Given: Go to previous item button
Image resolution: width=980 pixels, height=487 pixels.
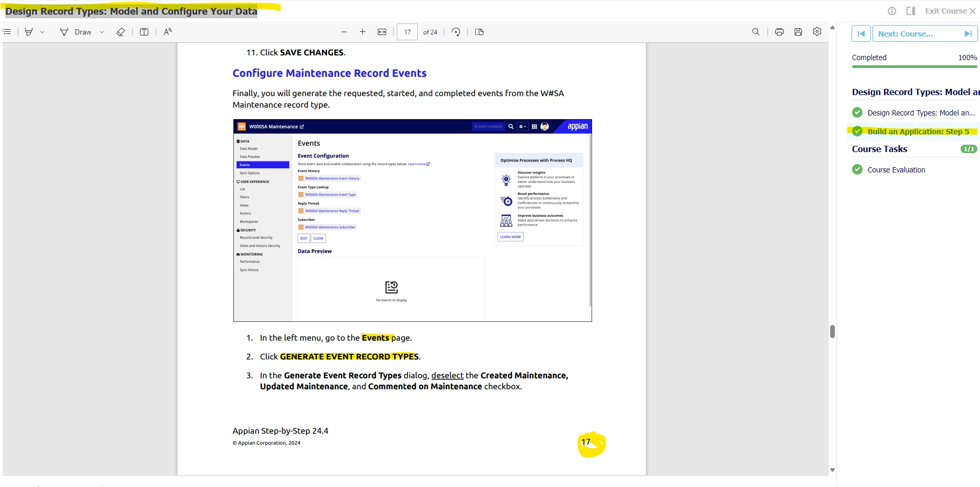Looking at the screenshot, I should 861,33.
